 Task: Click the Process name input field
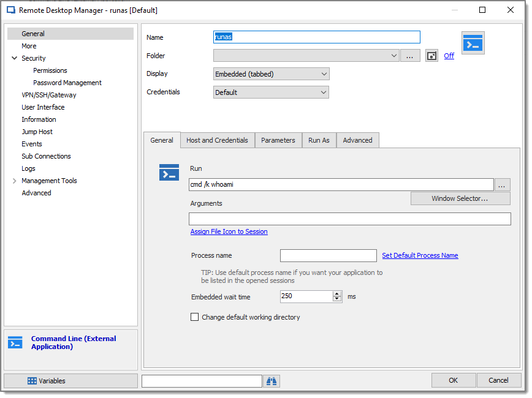coord(329,255)
